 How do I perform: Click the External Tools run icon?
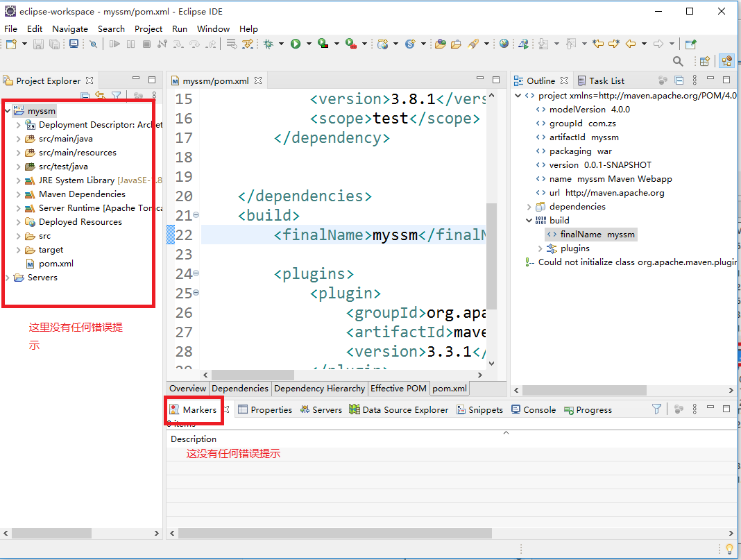(x=351, y=44)
